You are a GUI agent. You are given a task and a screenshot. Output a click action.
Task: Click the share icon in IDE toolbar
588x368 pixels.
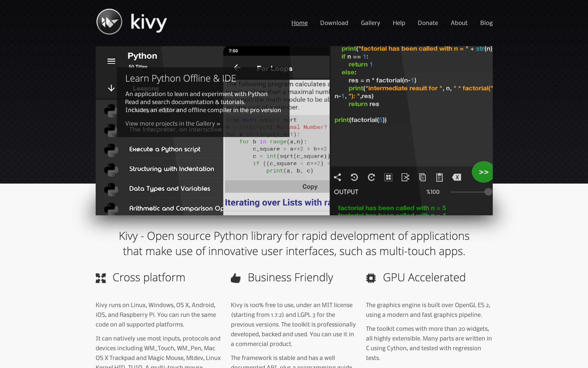(x=337, y=177)
